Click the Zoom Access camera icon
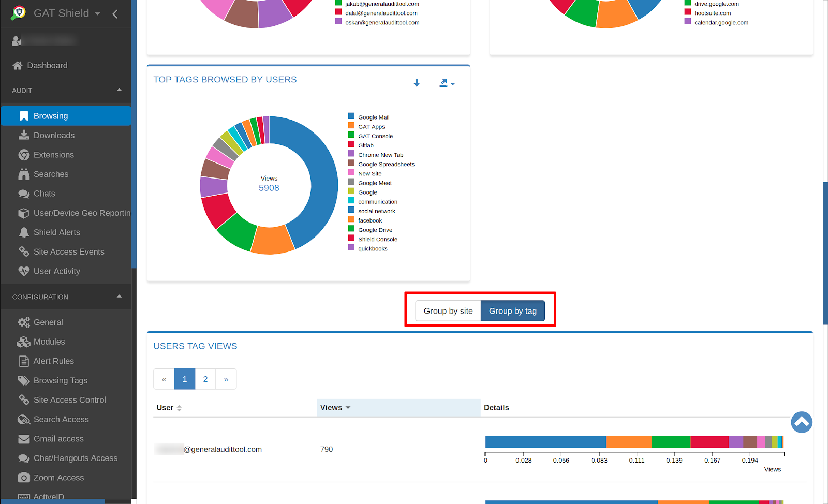The width and height of the screenshot is (828, 504). tap(24, 478)
